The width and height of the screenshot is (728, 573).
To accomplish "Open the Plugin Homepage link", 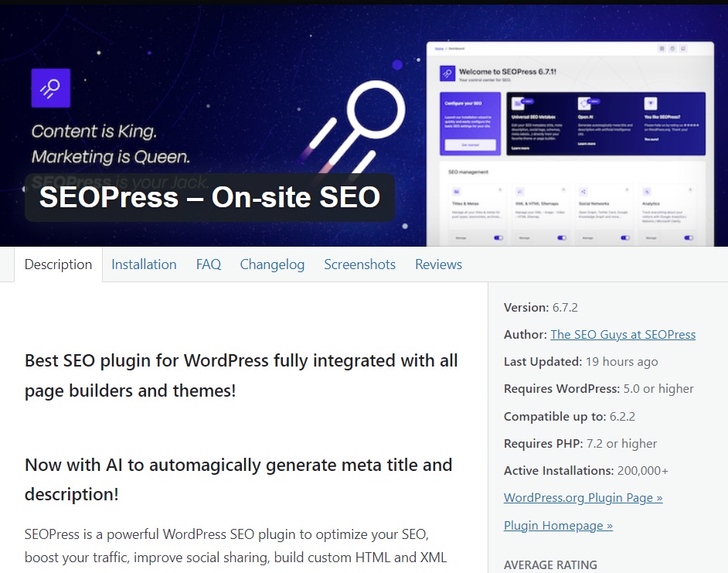I will pyautogui.click(x=558, y=526).
